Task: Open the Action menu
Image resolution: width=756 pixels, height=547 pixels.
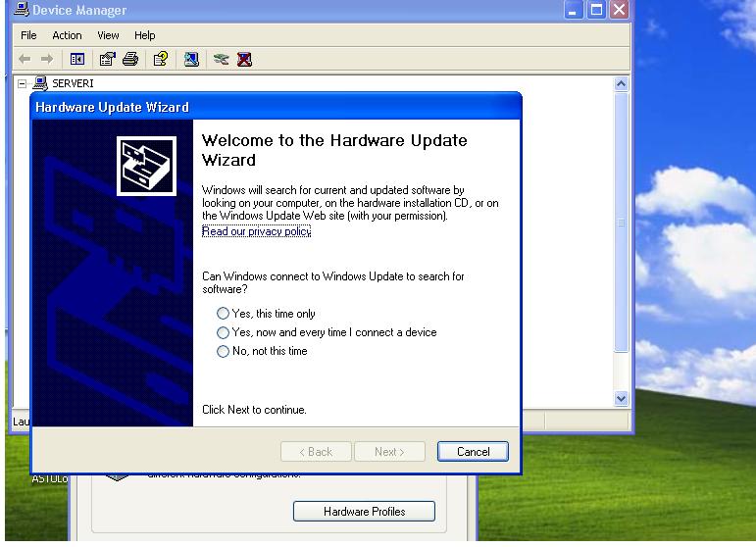Action: [x=67, y=35]
